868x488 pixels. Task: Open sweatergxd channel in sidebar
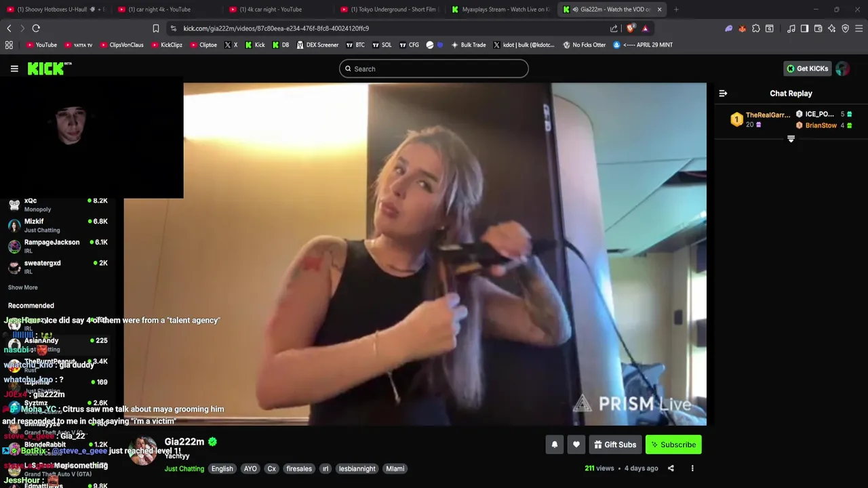click(x=58, y=267)
